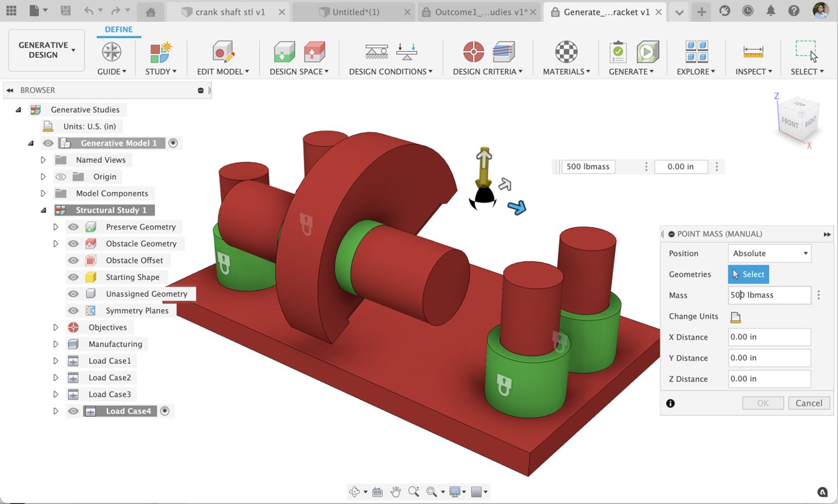Click the ViewCube Front face
838x504 pixels.
[790, 122]
